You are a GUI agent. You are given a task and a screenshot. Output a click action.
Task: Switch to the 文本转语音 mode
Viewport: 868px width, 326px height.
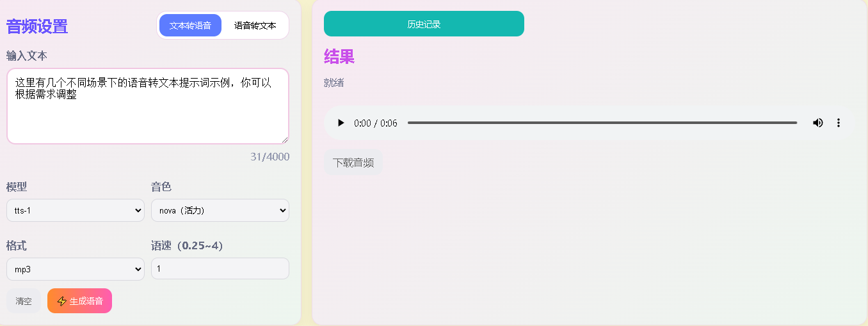(x=190, y=26)
